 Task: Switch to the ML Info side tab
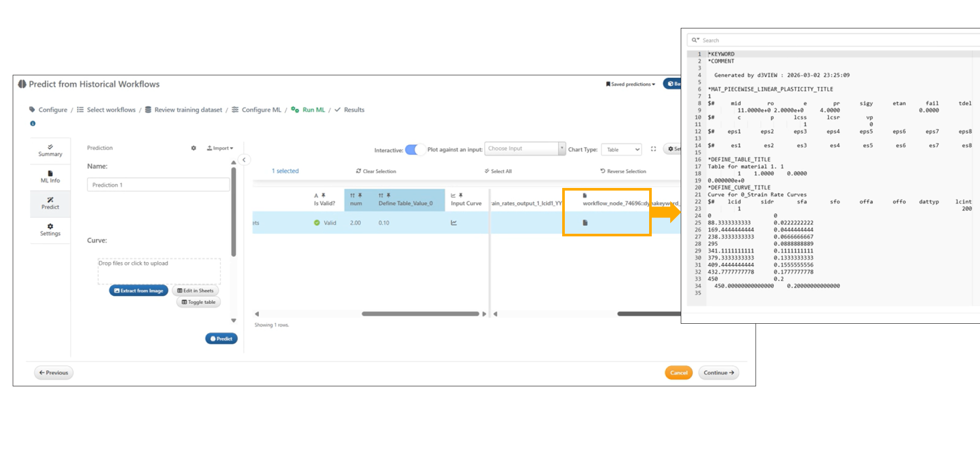point(50,177)
